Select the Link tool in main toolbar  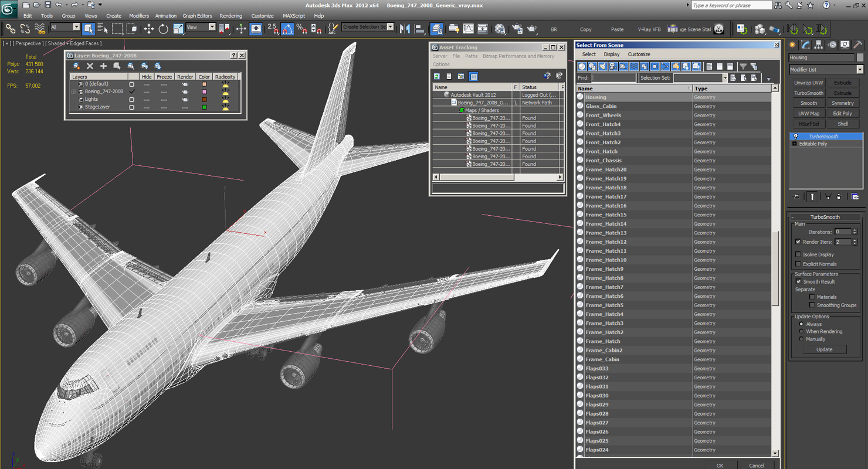pyautogui.click(x=11, y=28)
